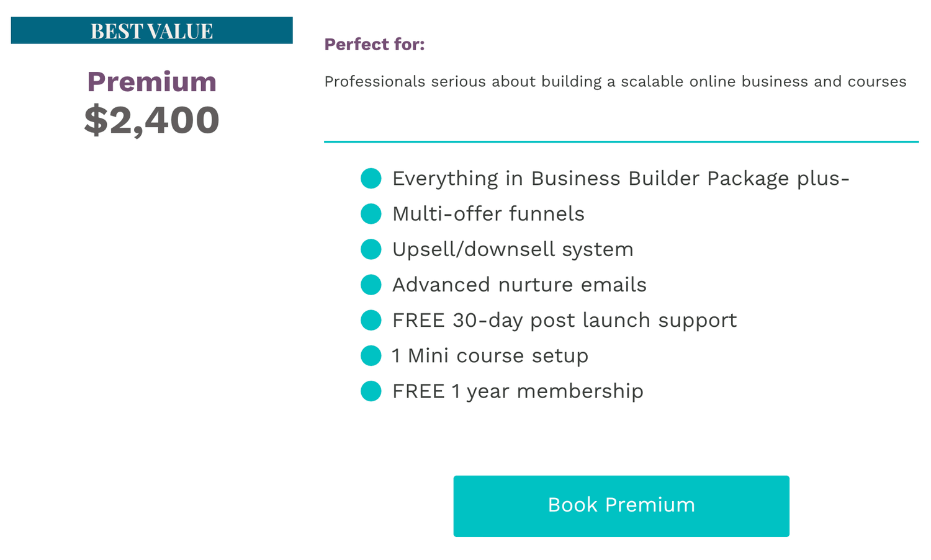
Task: Click the bullet next to Multi-offer funnels
Action: 371,214
